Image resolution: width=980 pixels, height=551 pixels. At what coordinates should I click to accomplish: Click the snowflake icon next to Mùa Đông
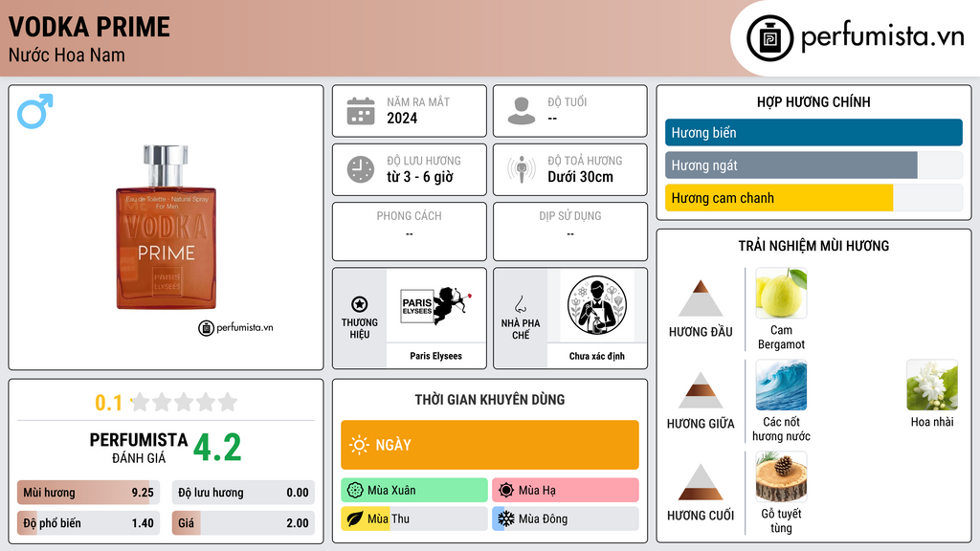click(506, 518)
